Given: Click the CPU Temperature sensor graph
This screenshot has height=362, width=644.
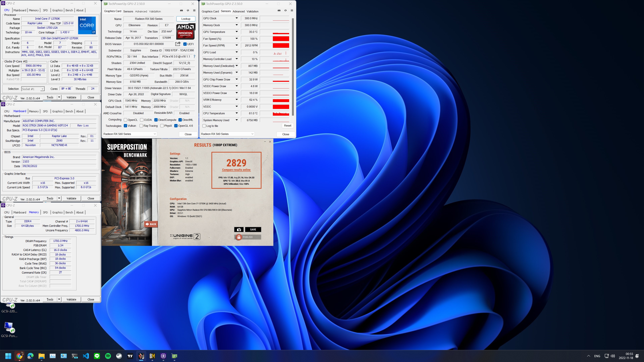Looking at the screenshot, I should [x=275, y=113].
